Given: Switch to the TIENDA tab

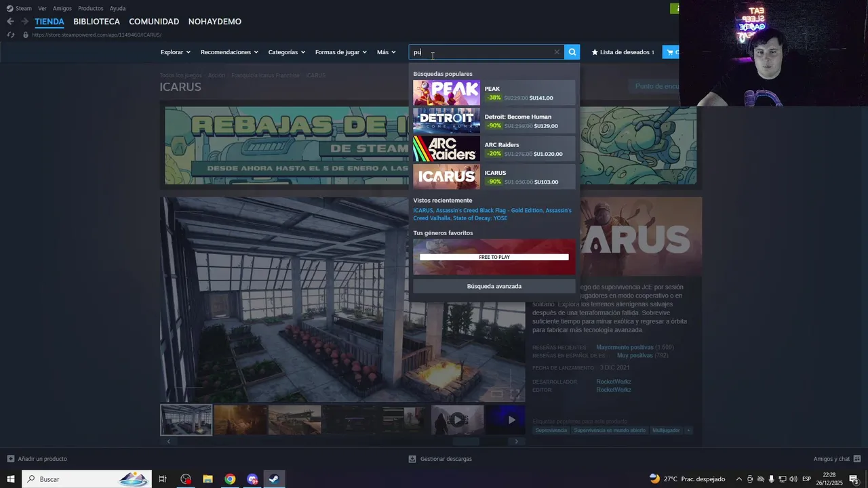Looking at the screenshot, I should coord(50,22).
